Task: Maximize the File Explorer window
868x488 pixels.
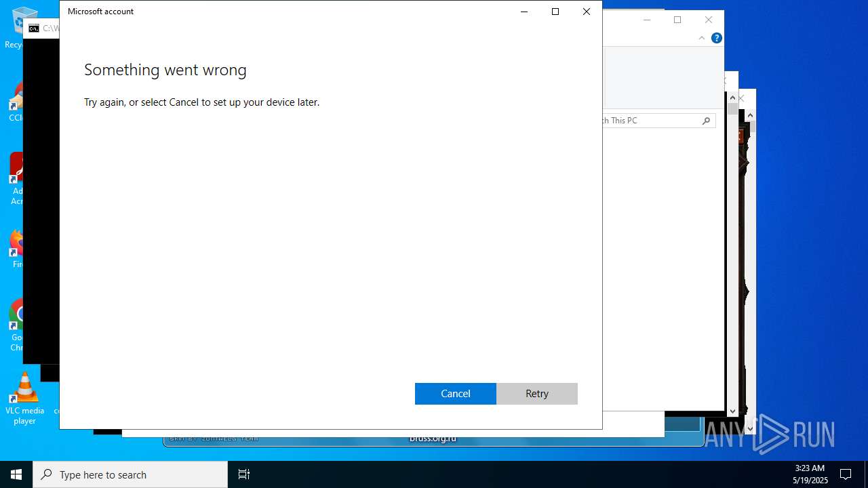Action: pos(677,20)
